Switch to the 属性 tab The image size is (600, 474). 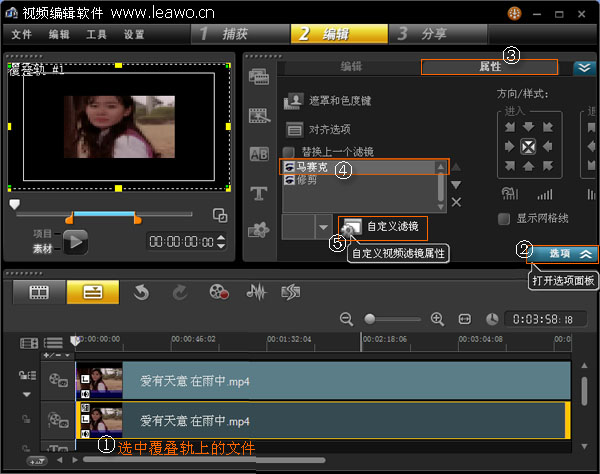[489, 66]
